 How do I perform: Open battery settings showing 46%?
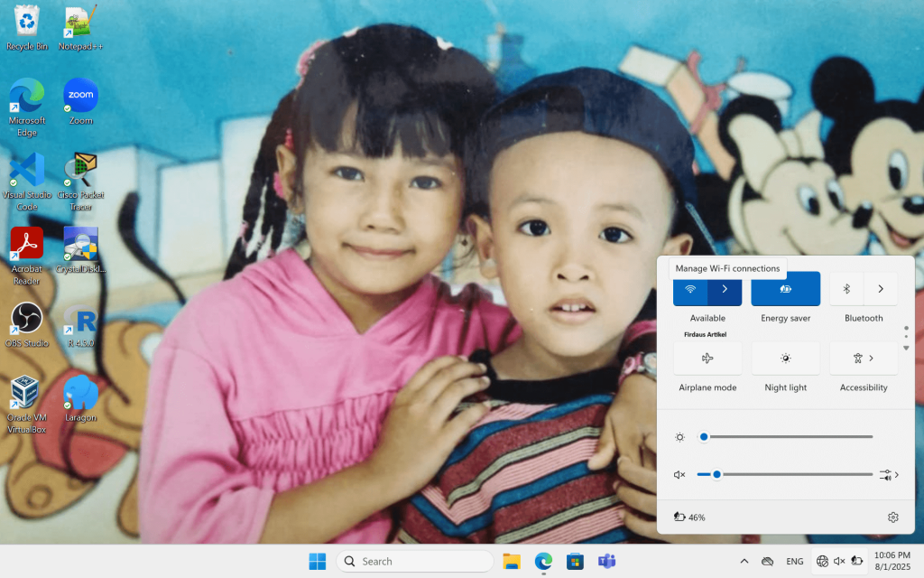pos(690,517)
